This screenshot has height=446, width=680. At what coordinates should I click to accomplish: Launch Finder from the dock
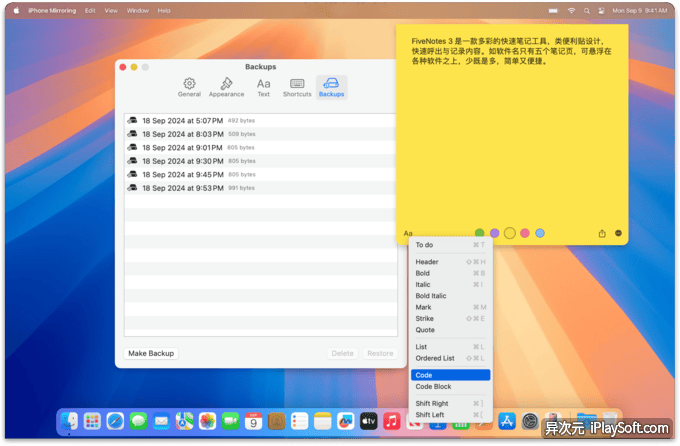(x=70, y=421)
